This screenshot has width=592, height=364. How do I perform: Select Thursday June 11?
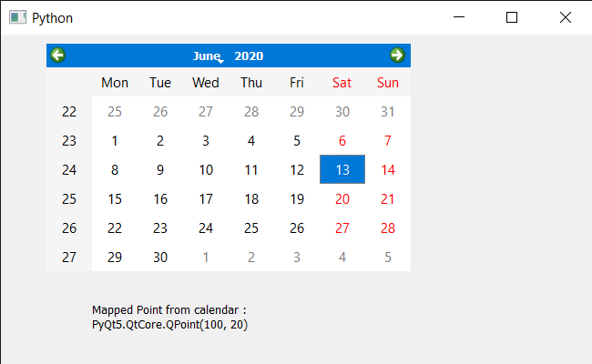click(x=251, y=169)
